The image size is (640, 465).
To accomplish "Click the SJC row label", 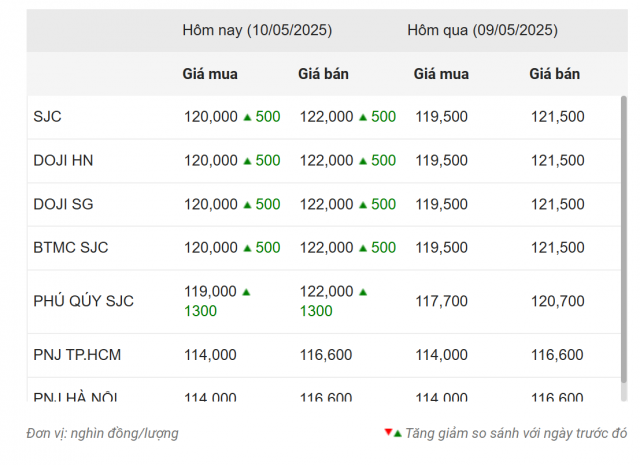I will 47,117.
